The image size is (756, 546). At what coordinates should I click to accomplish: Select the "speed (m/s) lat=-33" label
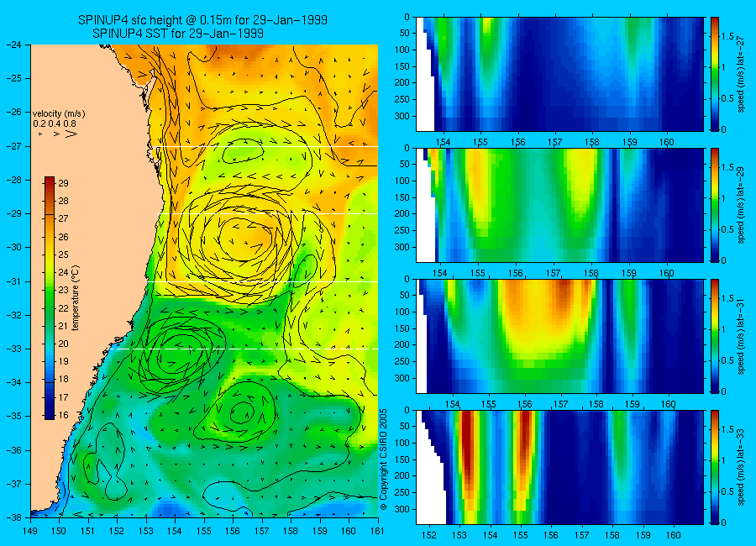742,467
